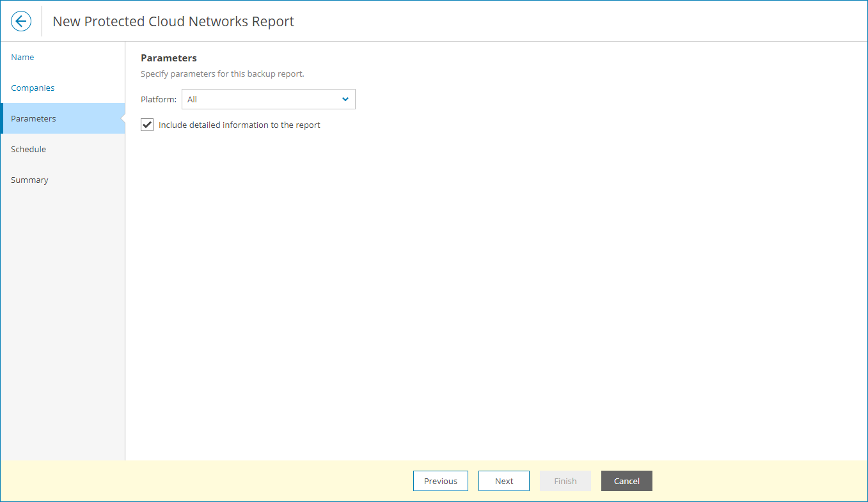The height and width of the screenshot is (502, 868).
Task: Open the Platform dropdown chevron
Action: click(x=345, y=99)
